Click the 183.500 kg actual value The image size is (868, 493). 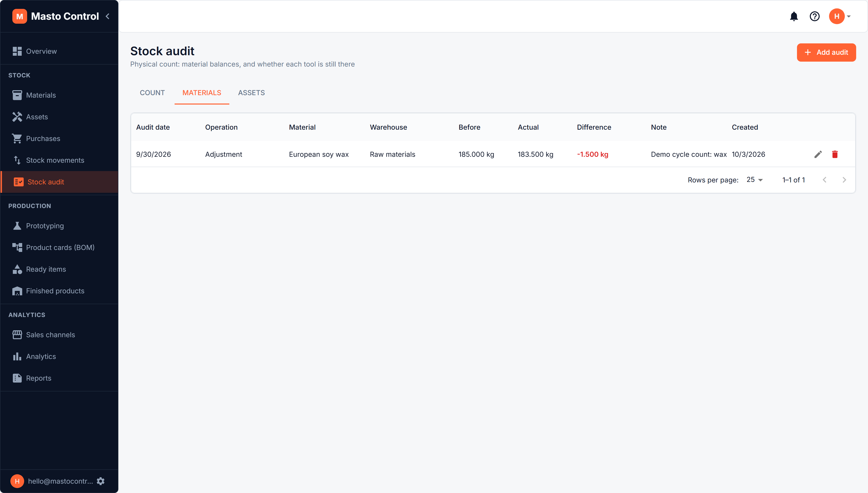(535, 154)
